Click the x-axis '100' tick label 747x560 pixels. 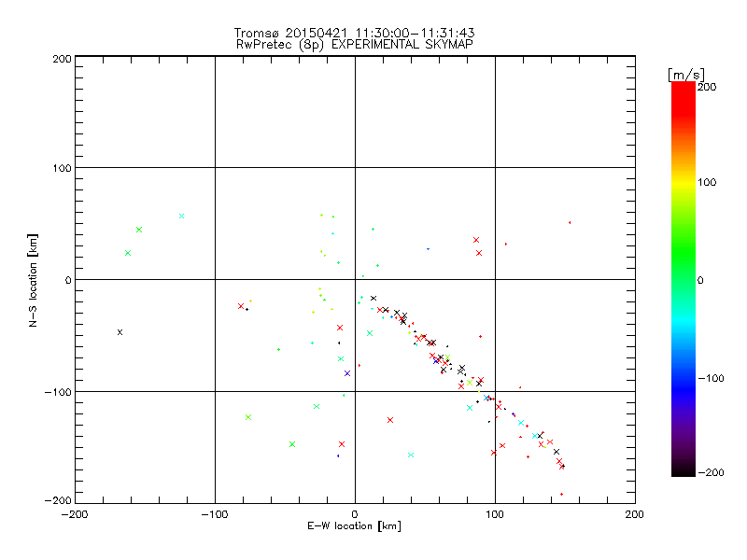point(495,514)
